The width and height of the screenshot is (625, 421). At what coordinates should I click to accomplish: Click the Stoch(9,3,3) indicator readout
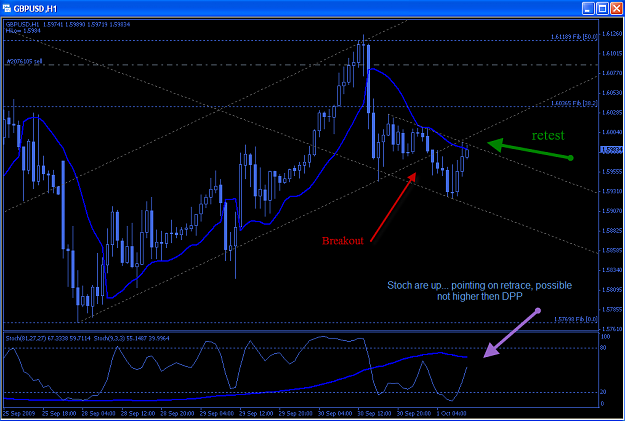click(x=132, y=338)
